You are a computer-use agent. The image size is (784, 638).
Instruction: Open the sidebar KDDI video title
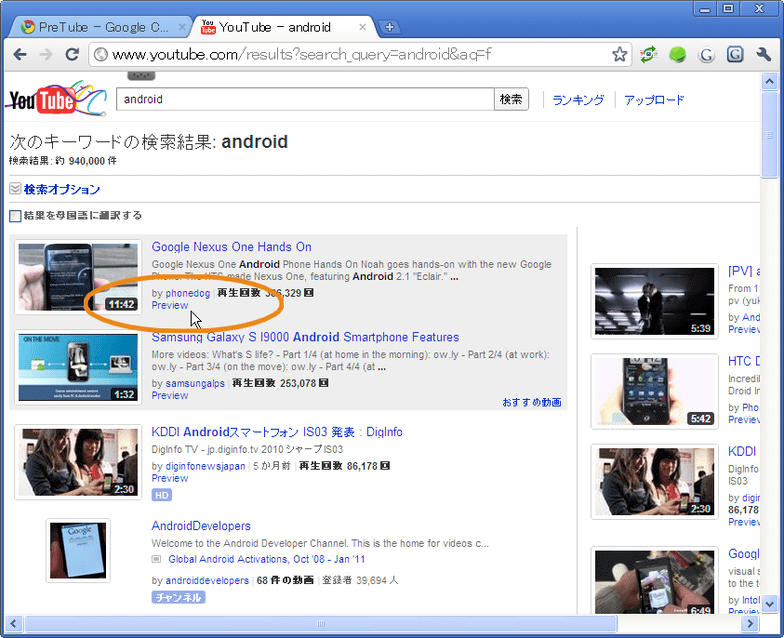(x=742, y=452)
